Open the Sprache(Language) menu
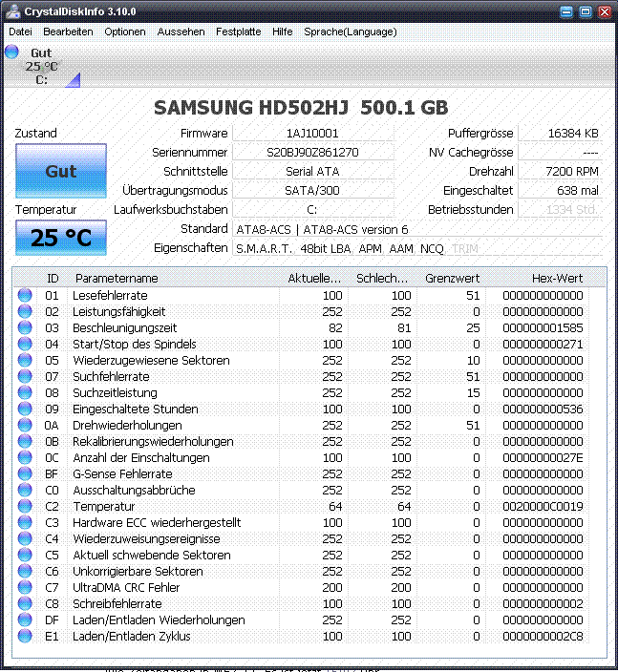Image resolution: width=618 pixels, height=672 pixels. tap(350, 31)
